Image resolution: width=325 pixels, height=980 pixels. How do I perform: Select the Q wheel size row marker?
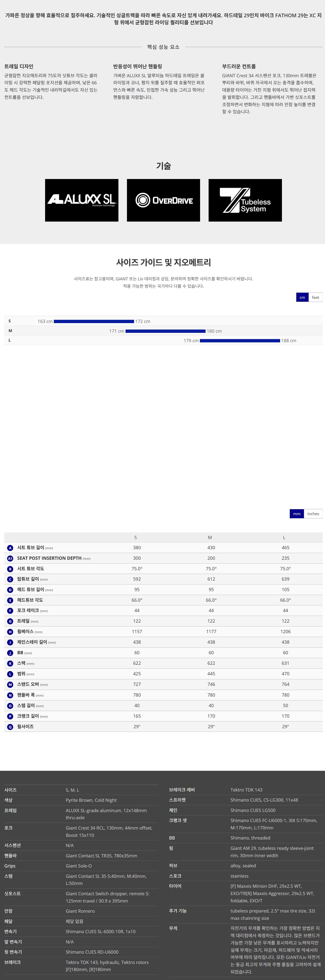click(10, 727)
